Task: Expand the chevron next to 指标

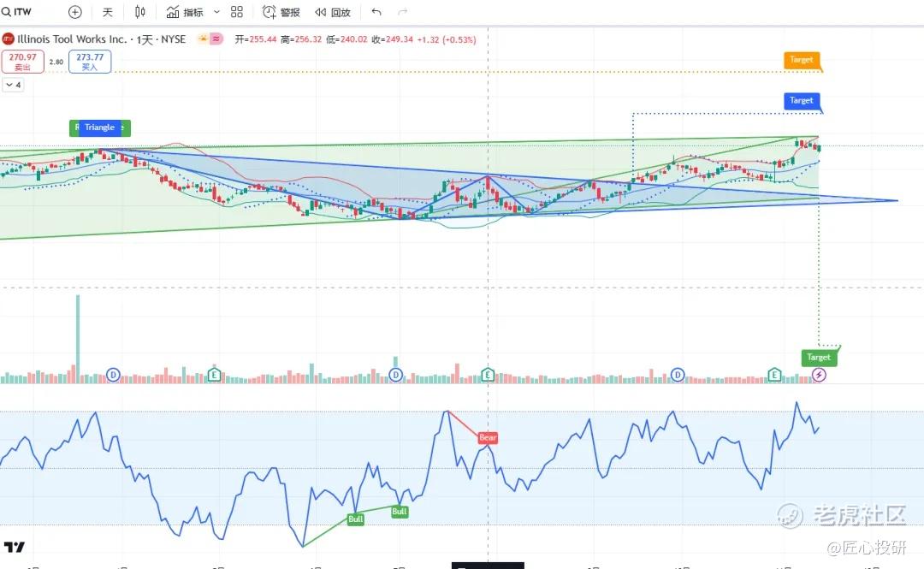Action: [x=216, y=12]
